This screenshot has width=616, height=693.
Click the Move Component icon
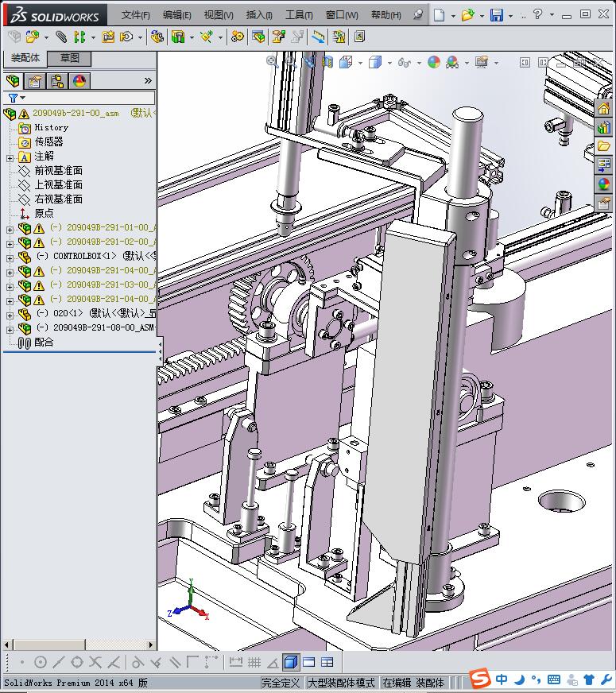(x=126, y=37)
